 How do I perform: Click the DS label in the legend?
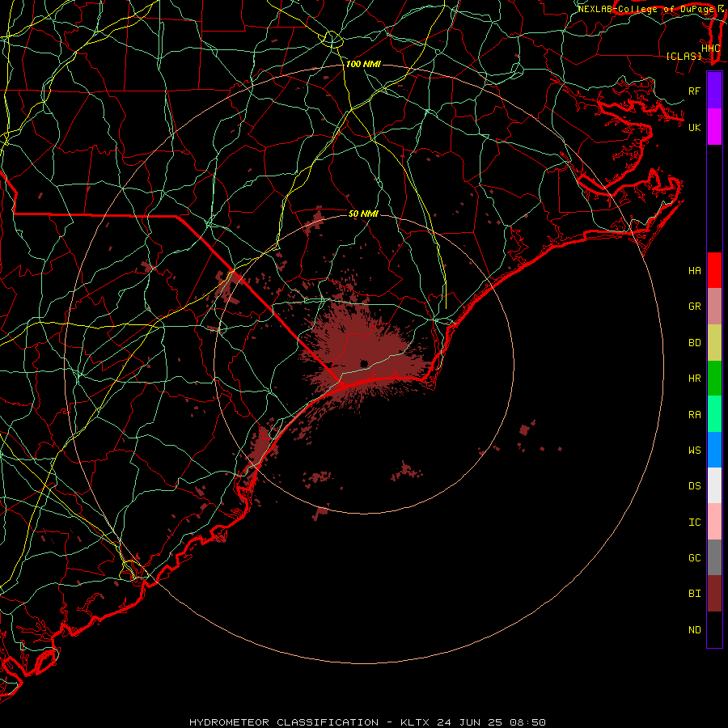pos(695,486)
